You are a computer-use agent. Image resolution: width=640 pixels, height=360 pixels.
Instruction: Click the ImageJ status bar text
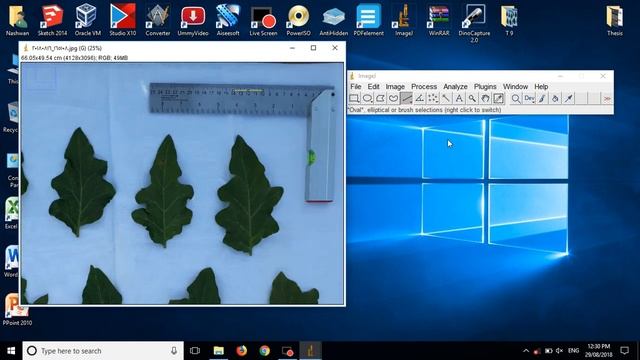point(424,110)
